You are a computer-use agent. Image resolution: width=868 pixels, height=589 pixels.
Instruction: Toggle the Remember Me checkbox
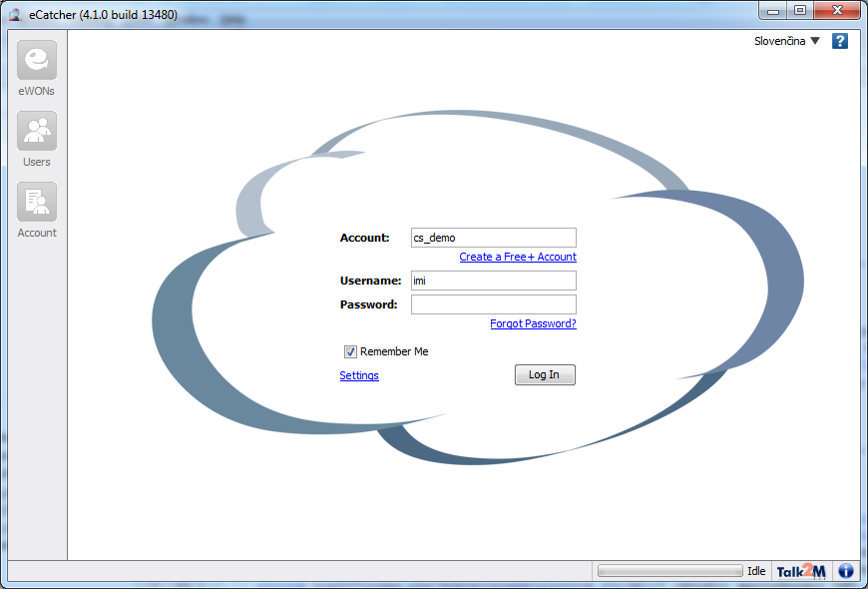[x=350, y=351]
